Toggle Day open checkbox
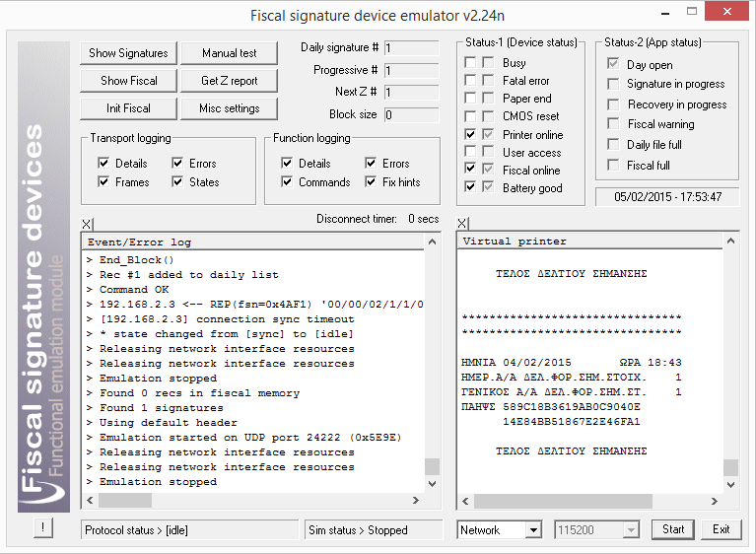 (x=613, y=64)
